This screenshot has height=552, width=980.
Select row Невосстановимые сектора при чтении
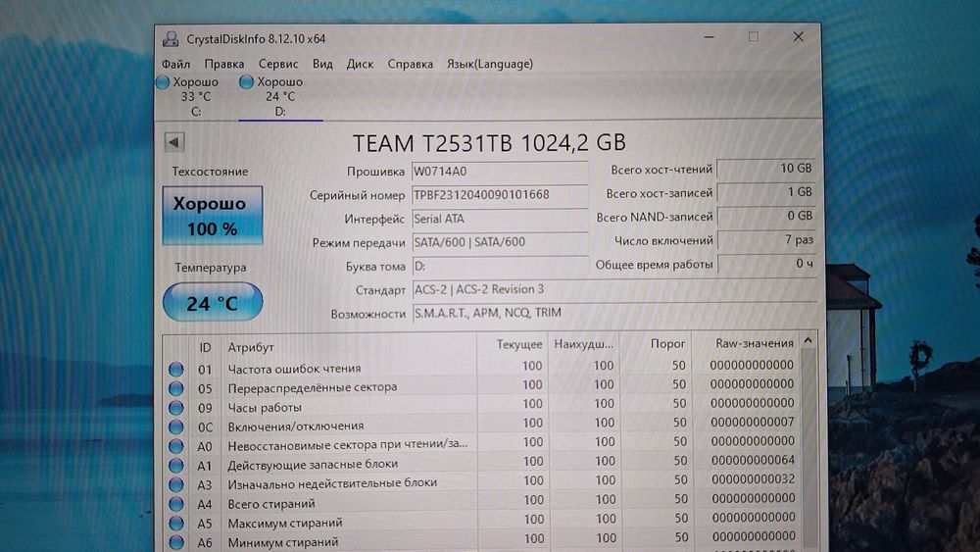(x=481, y=444)
